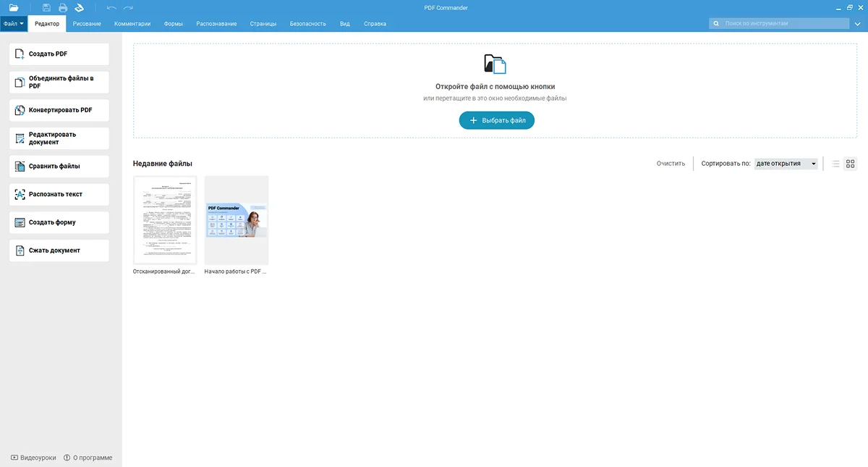The height and width of the screenshot is (467, 868).
Task: Click the printer icon in the toolbar
Action: [x=63, y=7]
